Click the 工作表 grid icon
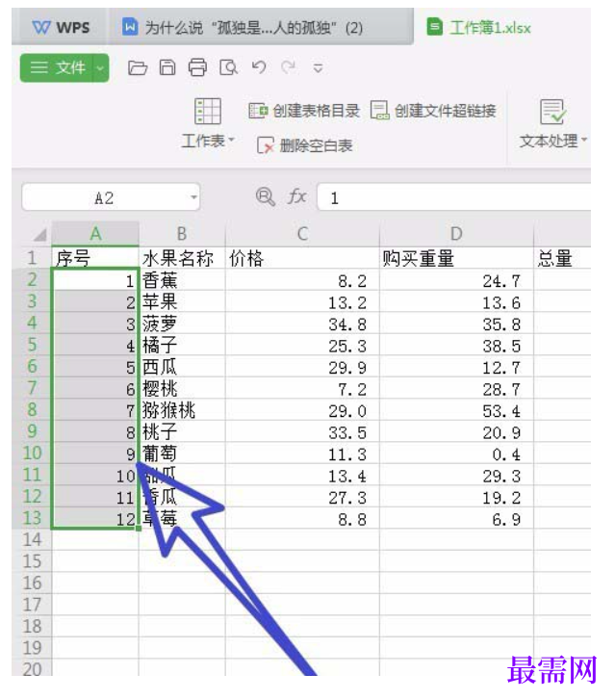The height and width of the screenshot is (700, 615). coord(208,111)
